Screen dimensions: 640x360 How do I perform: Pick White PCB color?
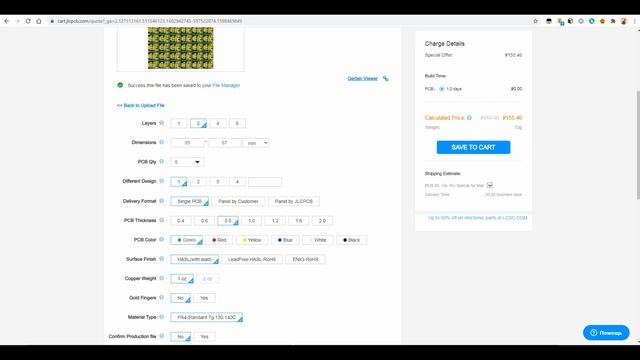pos(318,240)
